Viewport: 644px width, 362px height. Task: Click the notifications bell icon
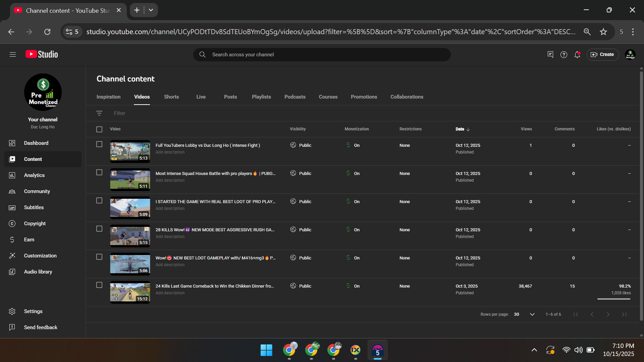point(577,55)
